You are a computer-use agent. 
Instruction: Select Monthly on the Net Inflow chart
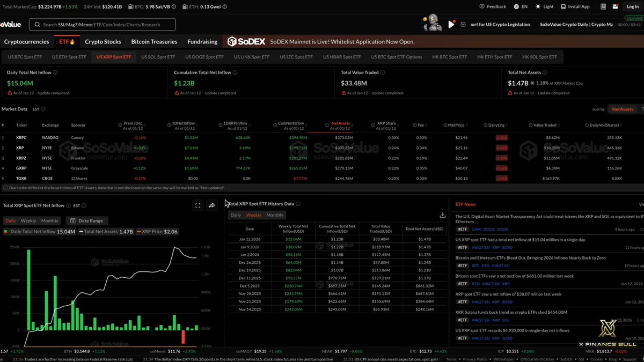coord(49,220)
